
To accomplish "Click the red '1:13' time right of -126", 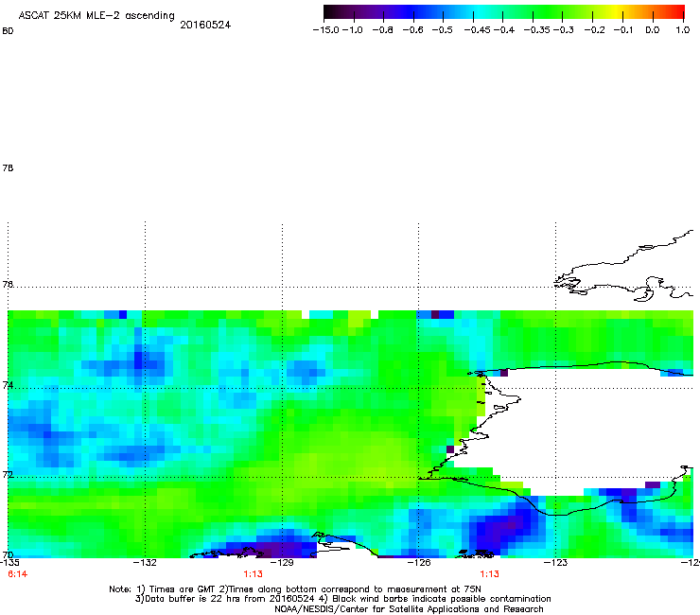I will tap(490, 574).
